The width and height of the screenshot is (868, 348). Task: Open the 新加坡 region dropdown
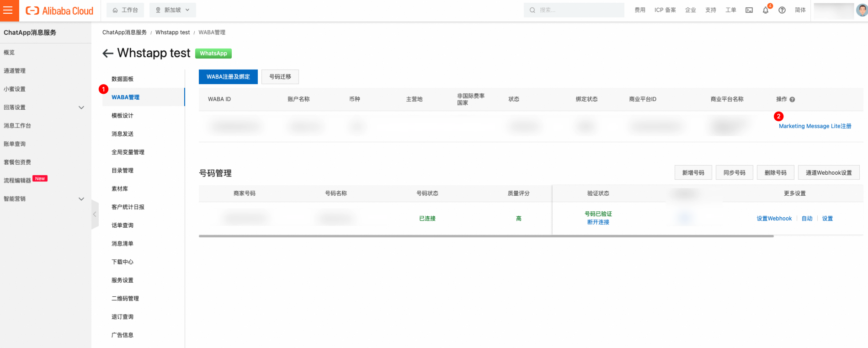(x=173, y=10)
